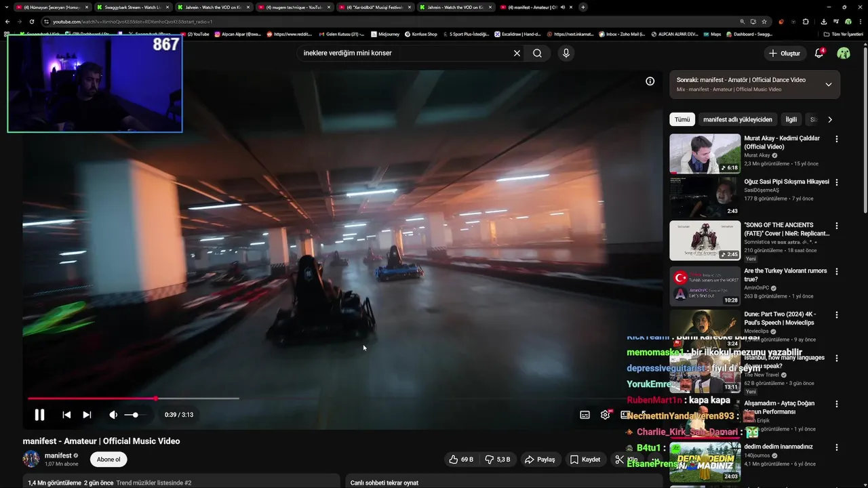The image size is (868, 488).
Task: Open the player settings gear
Action: [605, 415]
